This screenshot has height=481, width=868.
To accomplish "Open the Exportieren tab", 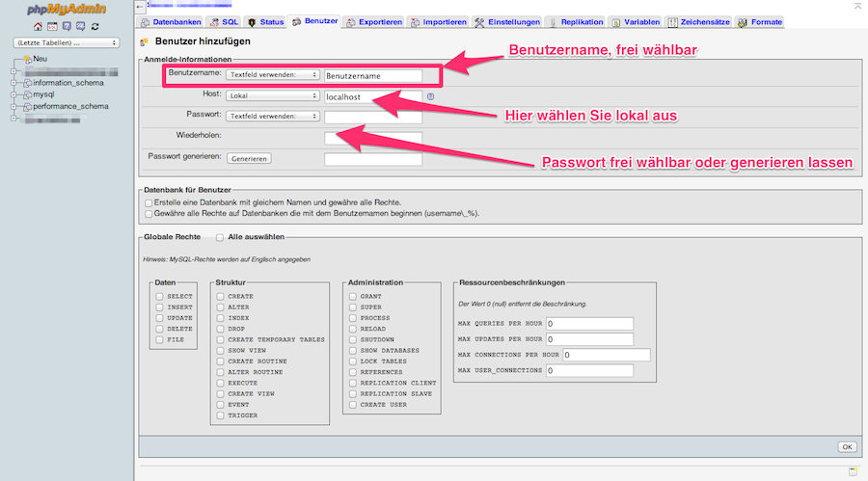I will click(x=374, y=22).
